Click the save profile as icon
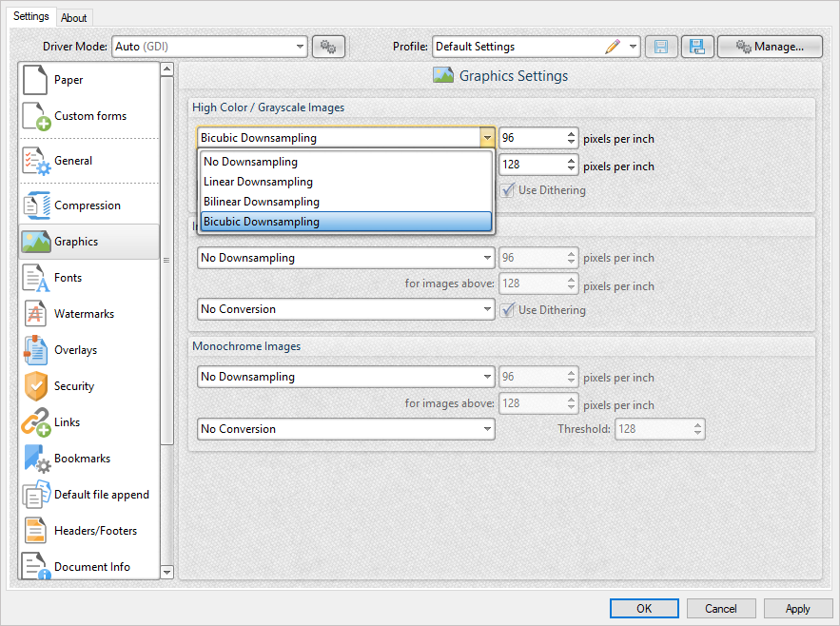840x626 pixels. (697, 47)
